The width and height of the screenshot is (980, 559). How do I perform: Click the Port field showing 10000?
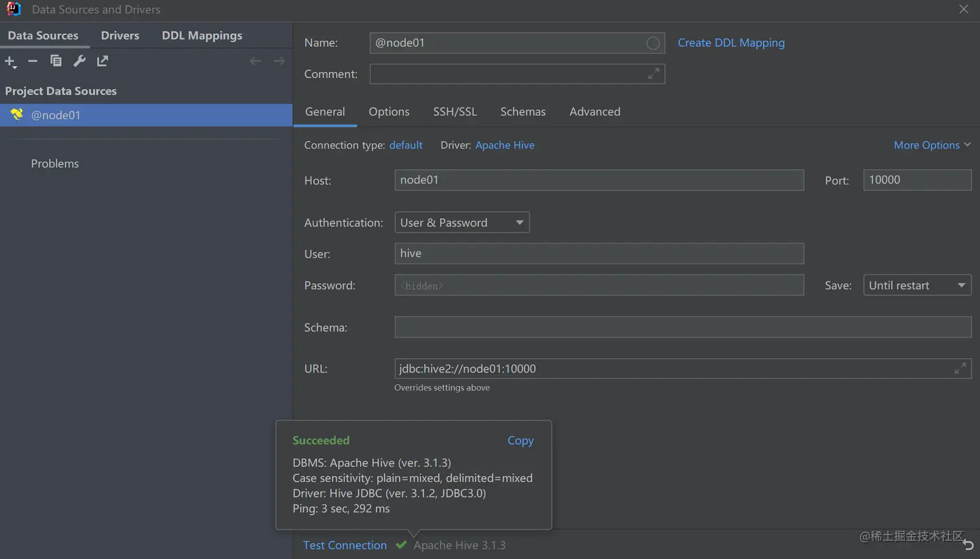pyautogui.click(x=917, y=180)
